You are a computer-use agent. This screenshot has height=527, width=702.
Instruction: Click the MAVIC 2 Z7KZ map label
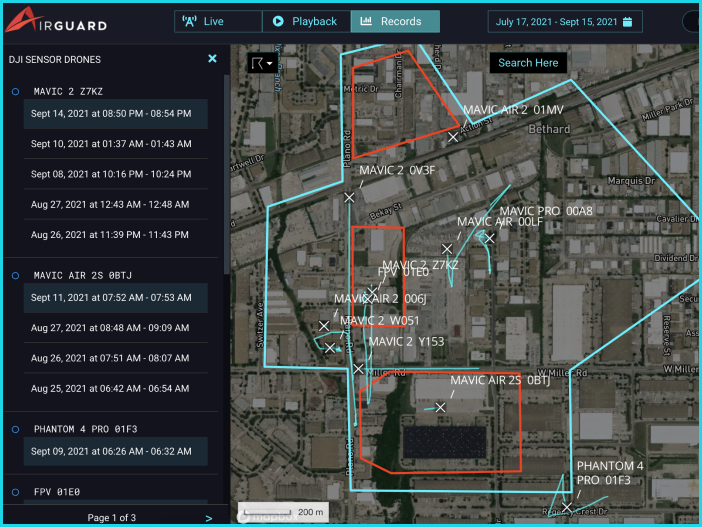coord(421,265)
